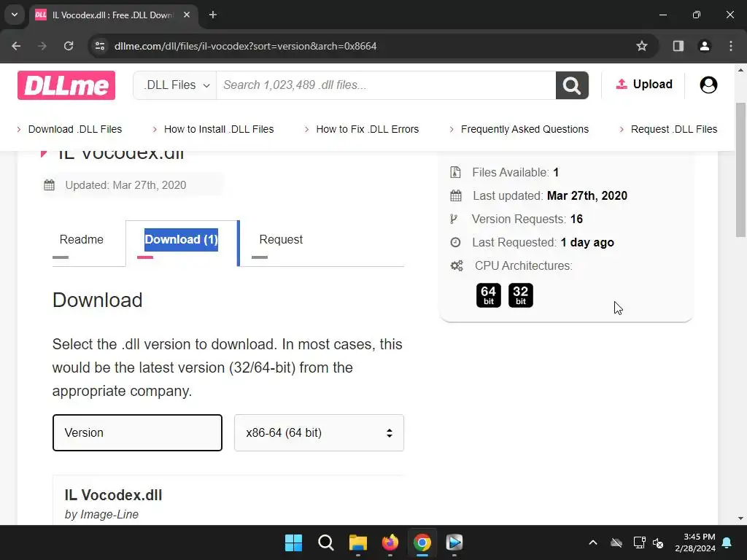
Task: Open a new browser tab
Action: (213, 15)
